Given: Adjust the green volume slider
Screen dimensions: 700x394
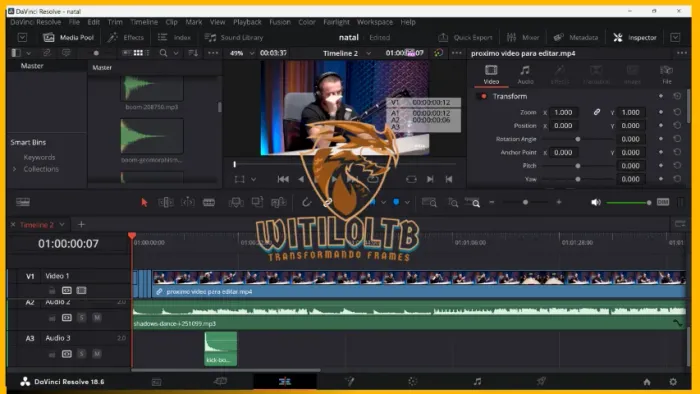Looking at the screenshot, I should click(x=628, y=203).
